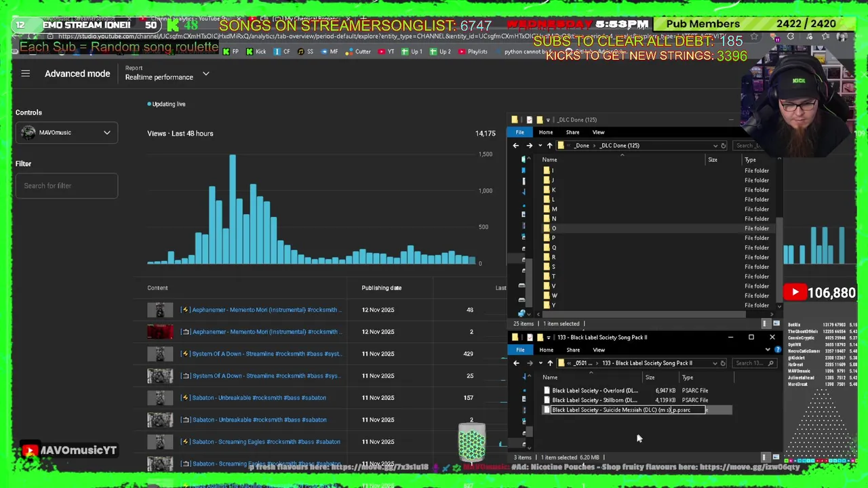Switch _DLC Done window to details view
Screen dimensions: 868x488
click(x=766, y=324)
